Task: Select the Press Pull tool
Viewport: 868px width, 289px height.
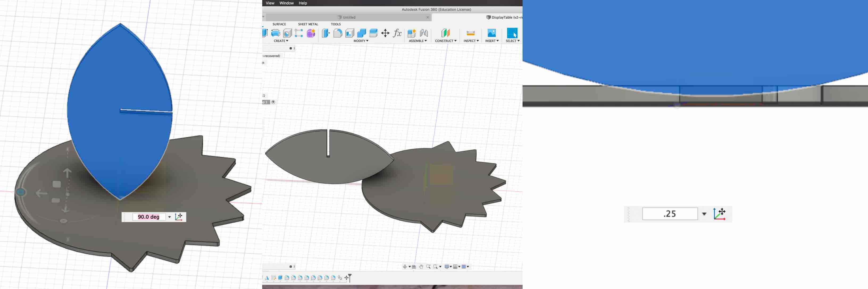Action: click(x=325, y=33)
